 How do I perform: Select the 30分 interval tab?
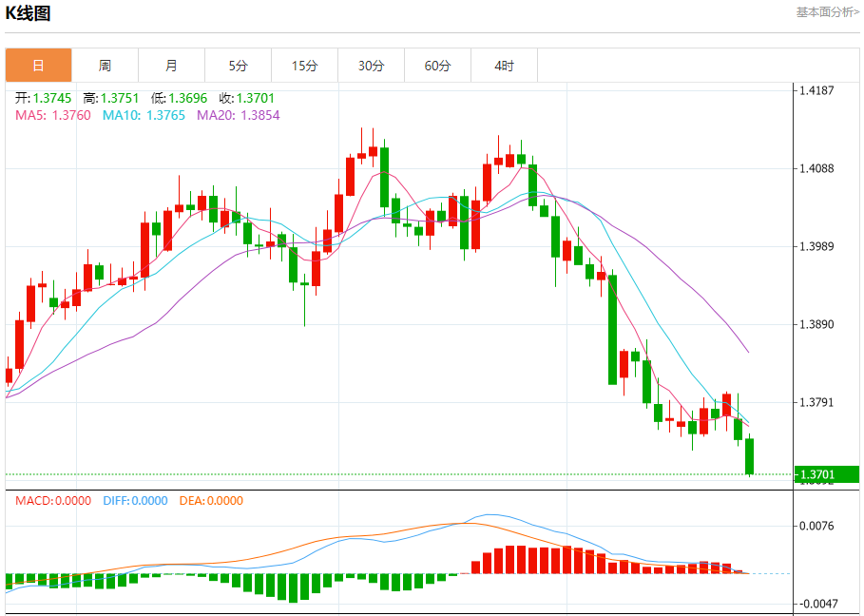[x=371, y=66]
